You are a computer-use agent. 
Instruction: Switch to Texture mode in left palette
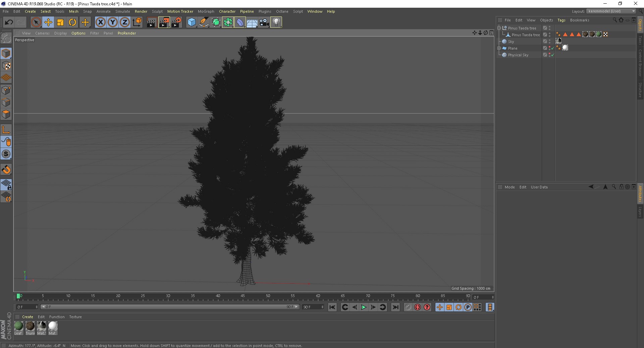coord(6,66)
